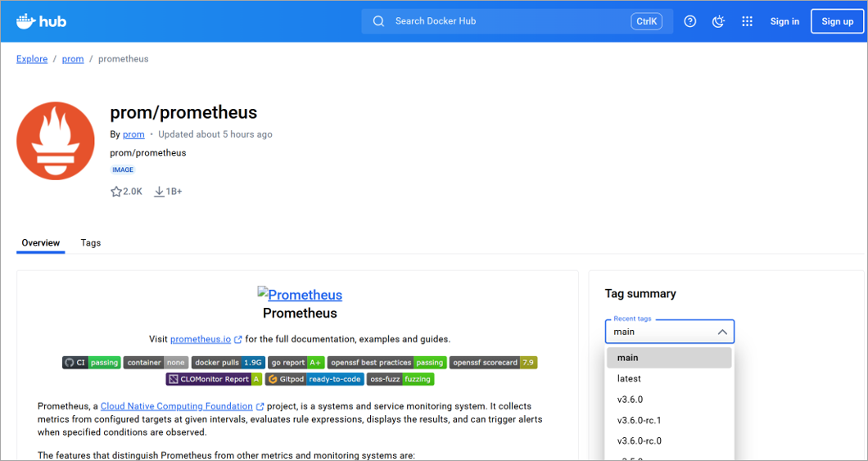
Task: Choose v3.6.0 from the tag list
Action: (630, 400)
